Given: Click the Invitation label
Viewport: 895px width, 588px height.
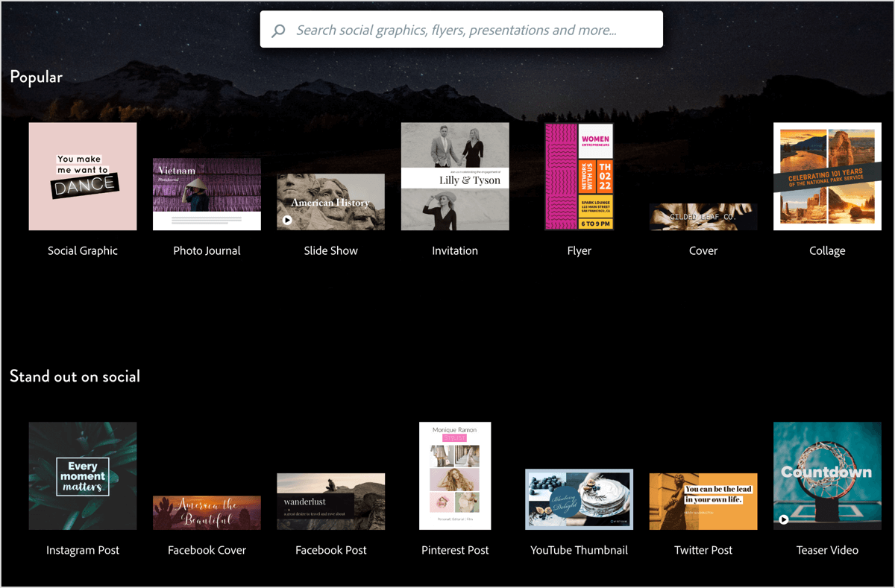Looking at the screenshot, I should 455,251.
